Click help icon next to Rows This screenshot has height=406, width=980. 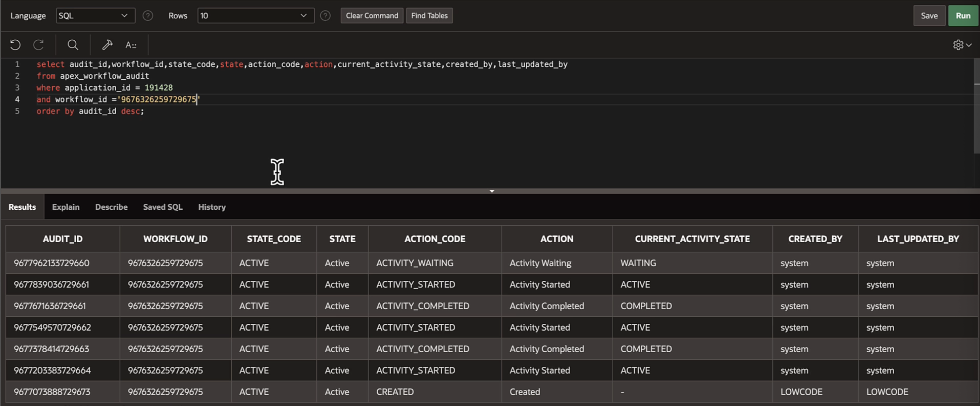(x=325, y=15)
